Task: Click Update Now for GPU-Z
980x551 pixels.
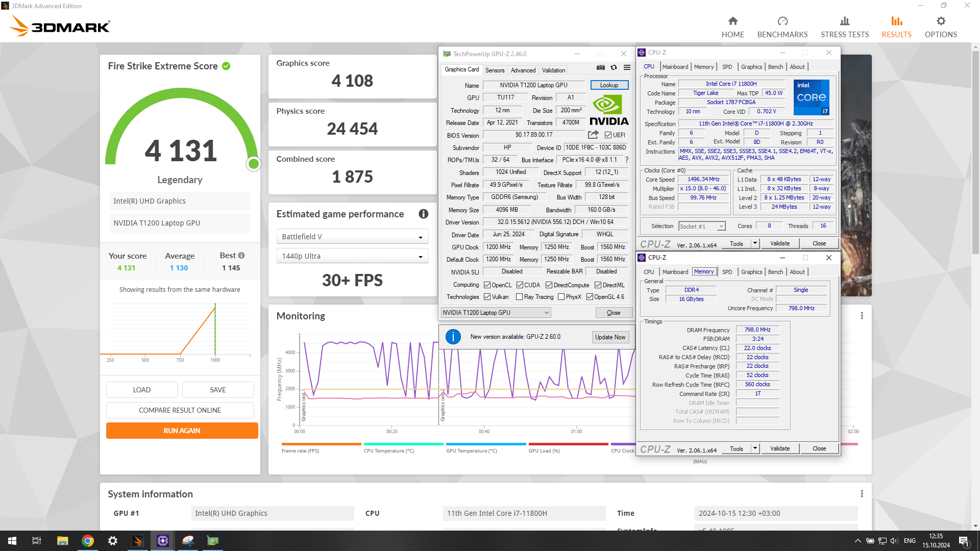Action: [610, 337]
